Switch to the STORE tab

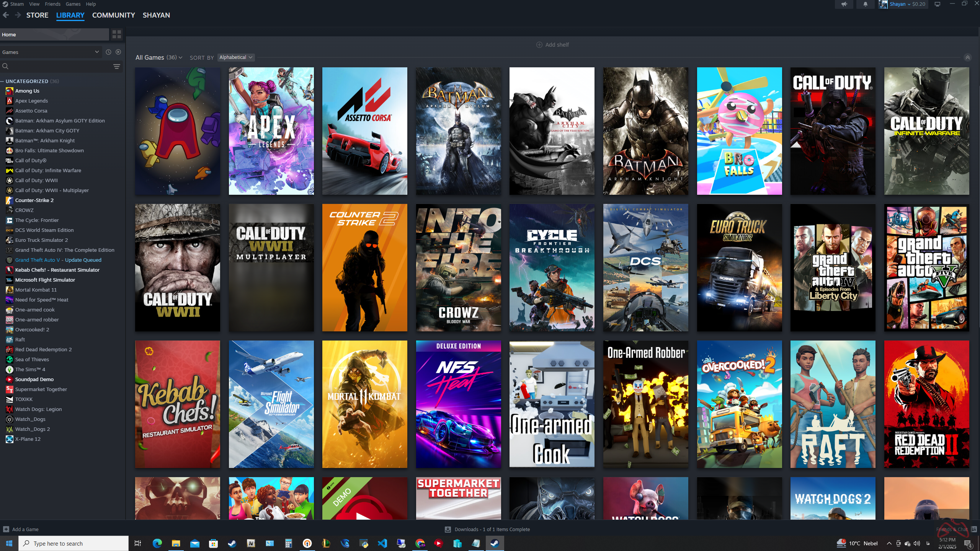click(37, 15)
